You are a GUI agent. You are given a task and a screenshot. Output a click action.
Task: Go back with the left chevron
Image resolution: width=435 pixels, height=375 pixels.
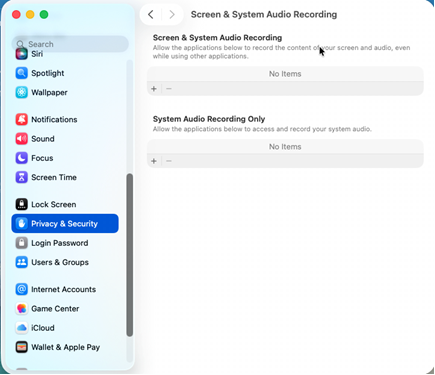tap(151, 14)
